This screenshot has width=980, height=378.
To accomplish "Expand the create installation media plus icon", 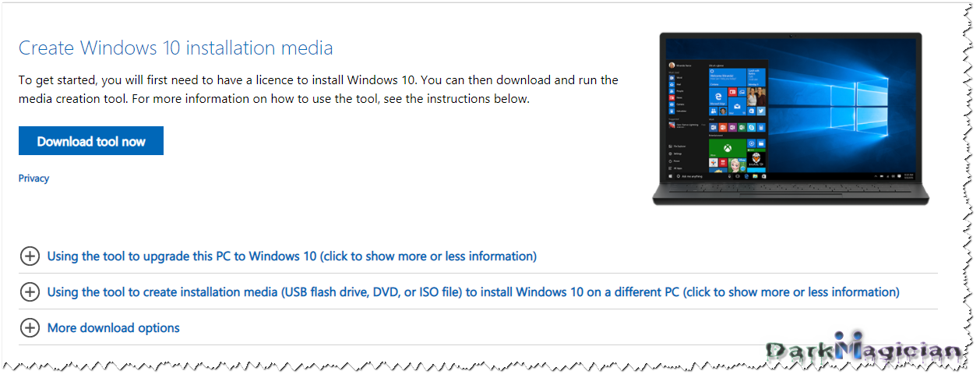I will click(x=30, y=291).
